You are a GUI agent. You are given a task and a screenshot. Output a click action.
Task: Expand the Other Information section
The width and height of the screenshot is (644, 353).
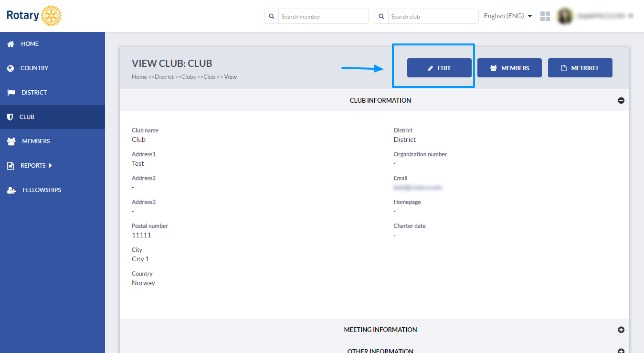tap(621, 351)
